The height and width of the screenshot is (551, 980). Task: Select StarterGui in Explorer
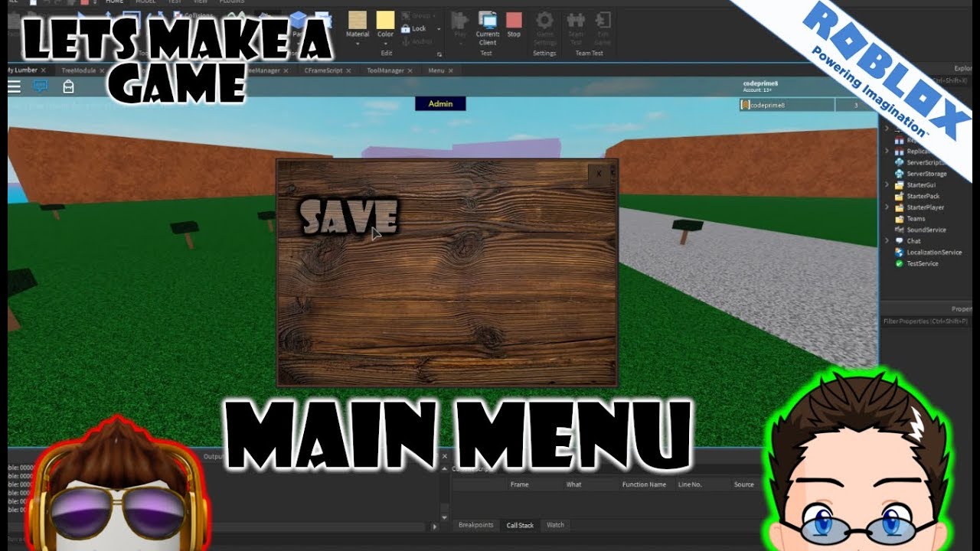click(914, 185)
